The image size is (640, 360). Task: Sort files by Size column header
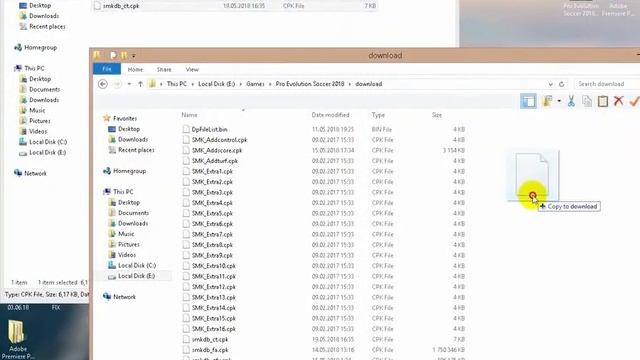coord(437,115)
